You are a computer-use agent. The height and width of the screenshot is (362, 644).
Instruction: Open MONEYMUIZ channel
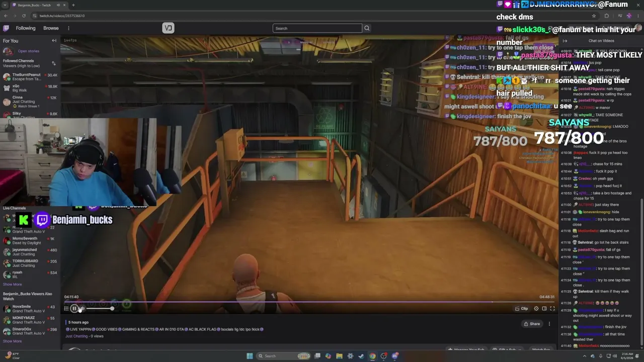(x=30, y=320)
